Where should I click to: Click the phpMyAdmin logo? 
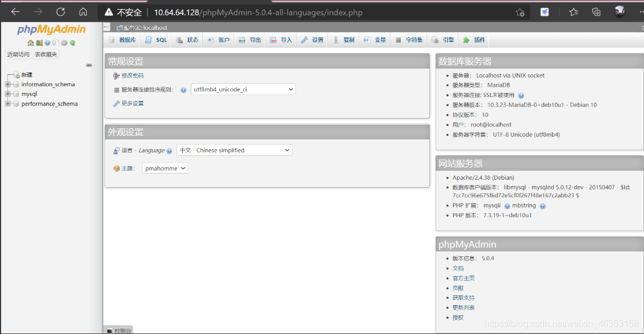pyautogui.click(x=51, y=29)
